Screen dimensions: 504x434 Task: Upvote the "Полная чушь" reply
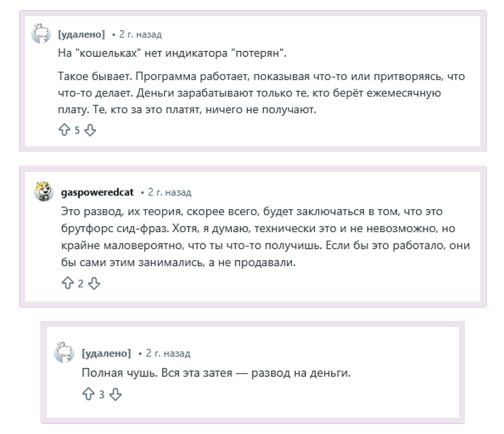pos(89,394)
